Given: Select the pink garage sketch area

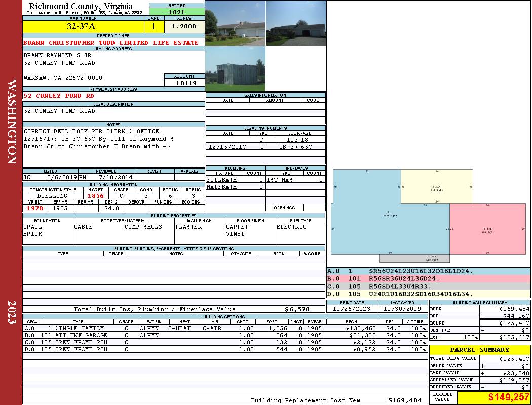Looking at the screenshot, I should coord(487,228).
